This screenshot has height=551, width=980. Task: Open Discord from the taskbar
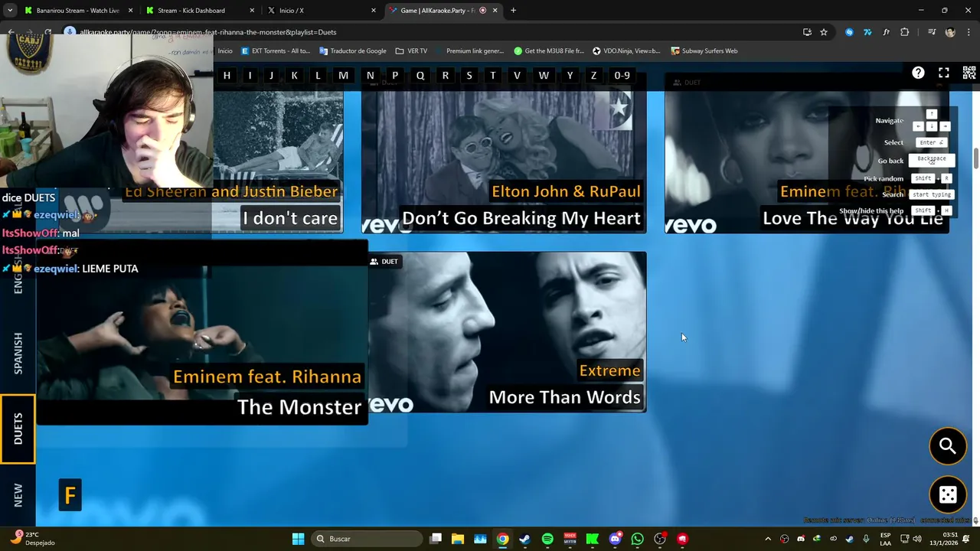tap(615, 539)
